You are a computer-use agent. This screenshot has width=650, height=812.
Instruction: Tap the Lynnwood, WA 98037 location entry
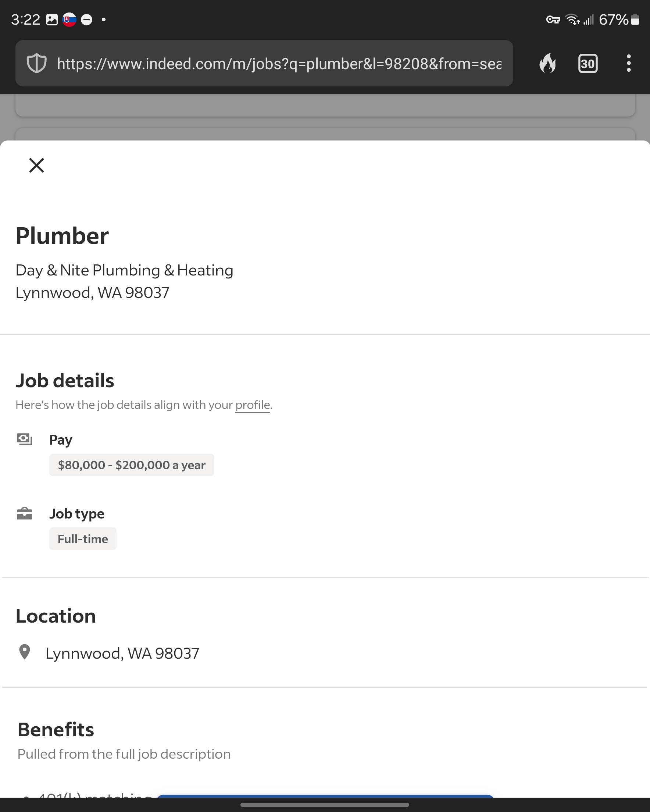122,653
